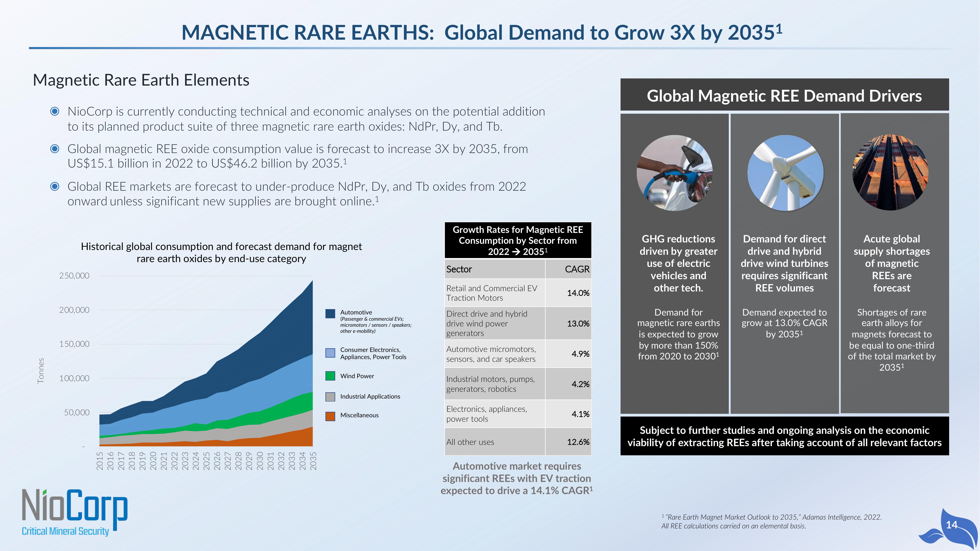The image size is (980, 551).
Task: Click 'grow by more than 150%' paragraph
Action: pos(678,334)
